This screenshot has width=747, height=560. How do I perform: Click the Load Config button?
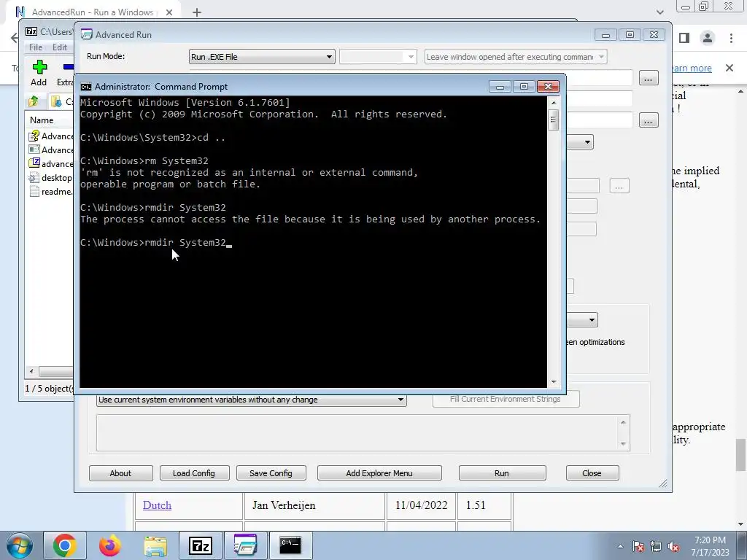pyautogui.click(x=194, y=472)
